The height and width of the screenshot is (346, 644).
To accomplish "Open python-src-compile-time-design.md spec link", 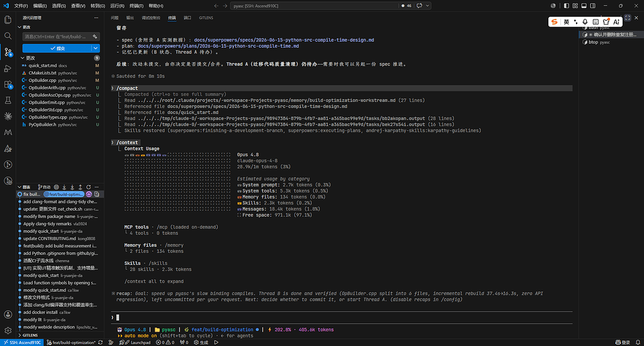I will (284, 40).
